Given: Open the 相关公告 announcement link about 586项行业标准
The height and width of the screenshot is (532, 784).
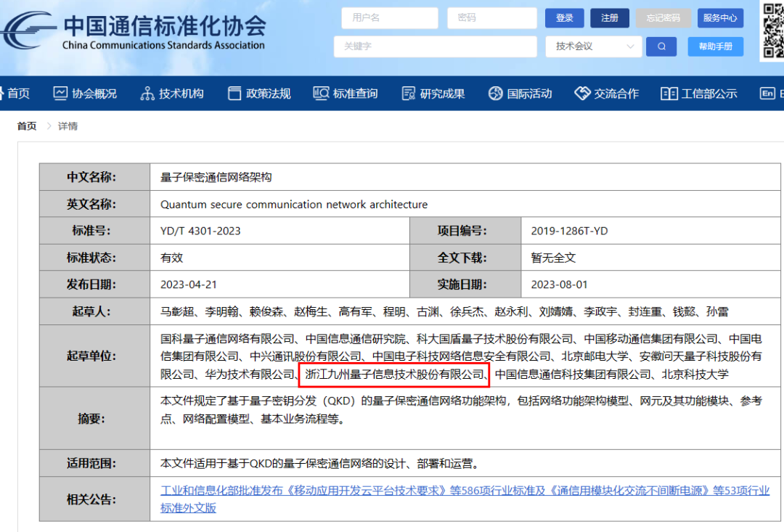Looking at the screenshot, I should (465, 499).
